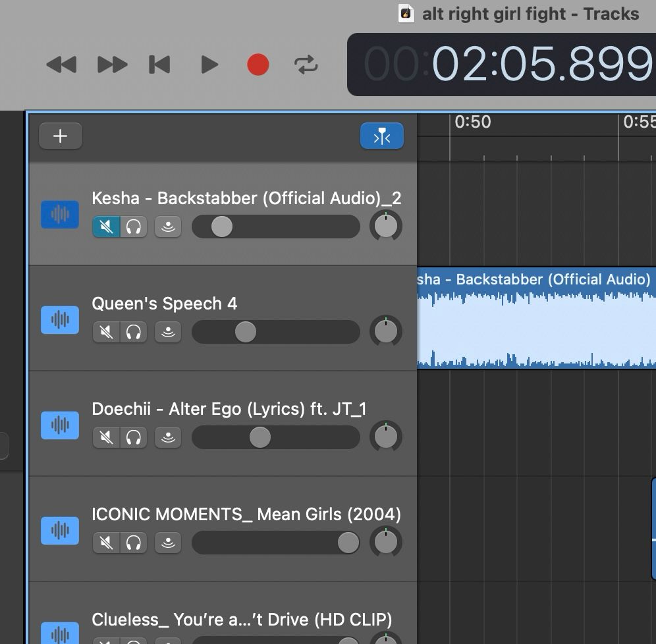Image resolution: width=656 pixels, height=644 pixels.
Task: Click the Rewind transport button
Action: tap(61, 65)
